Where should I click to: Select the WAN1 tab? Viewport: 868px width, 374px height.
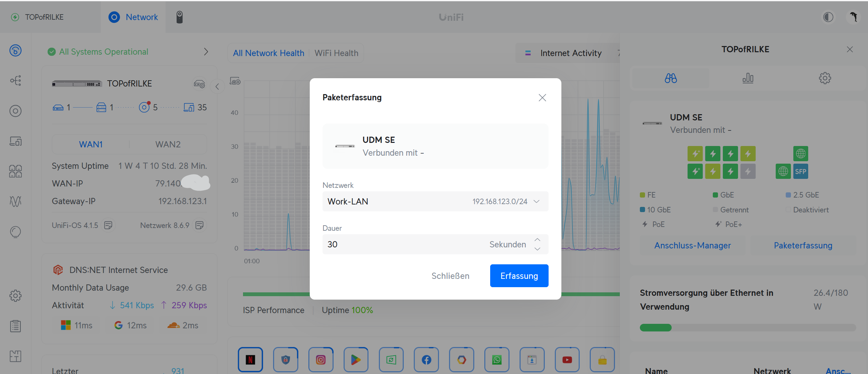(x=91, y=144)
